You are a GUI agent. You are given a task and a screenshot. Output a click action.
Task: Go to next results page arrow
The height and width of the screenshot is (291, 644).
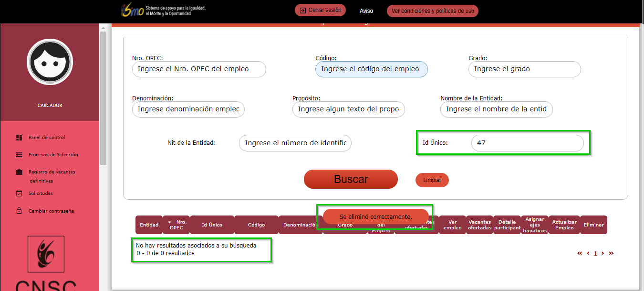click(x=603, y=253)
